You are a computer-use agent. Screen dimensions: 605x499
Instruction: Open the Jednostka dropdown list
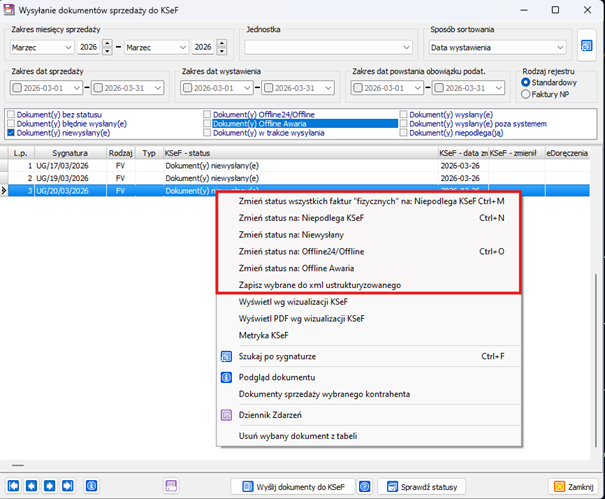(x=406, y=47)
